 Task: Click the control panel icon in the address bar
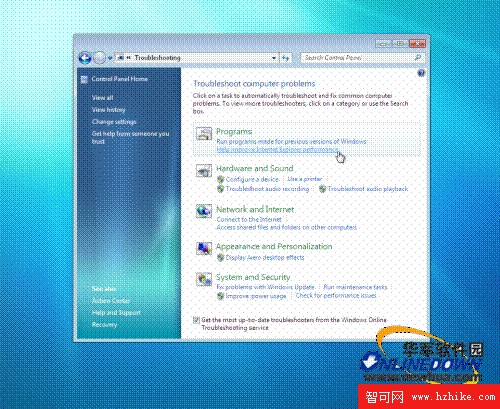coord(121,58)
